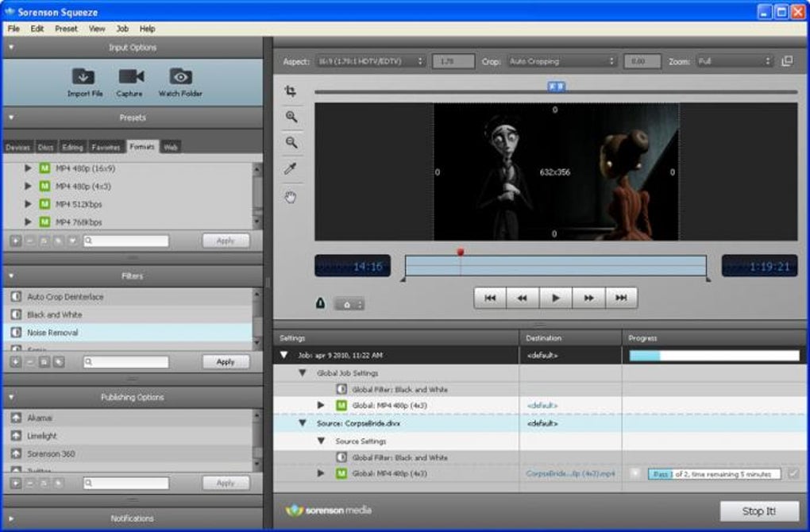
Task: Open the Crop mode dropdown
Action: [562, 61]
